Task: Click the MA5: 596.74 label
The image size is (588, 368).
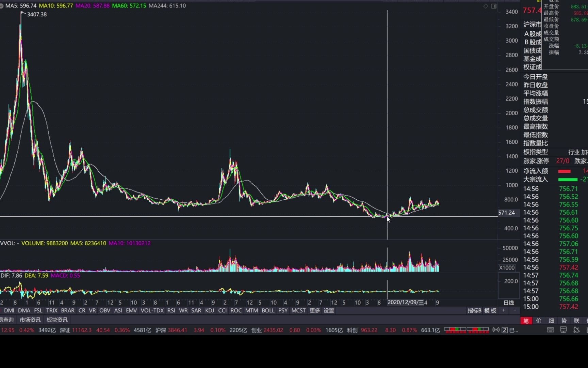Action: [21, 6]
